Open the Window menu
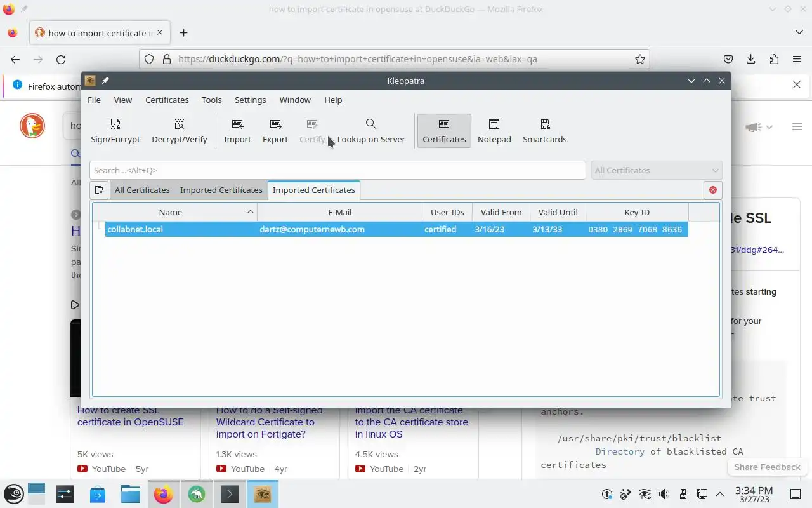The height and width of the screenshot is (508, 812). pyautogui.click(x=295, y=100)
